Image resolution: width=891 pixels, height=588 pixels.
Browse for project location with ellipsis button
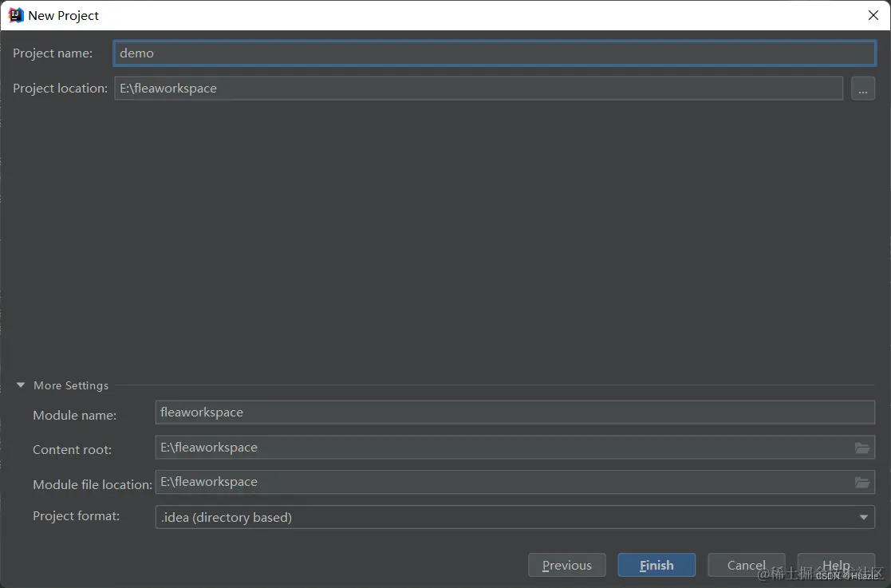point(862,89)
